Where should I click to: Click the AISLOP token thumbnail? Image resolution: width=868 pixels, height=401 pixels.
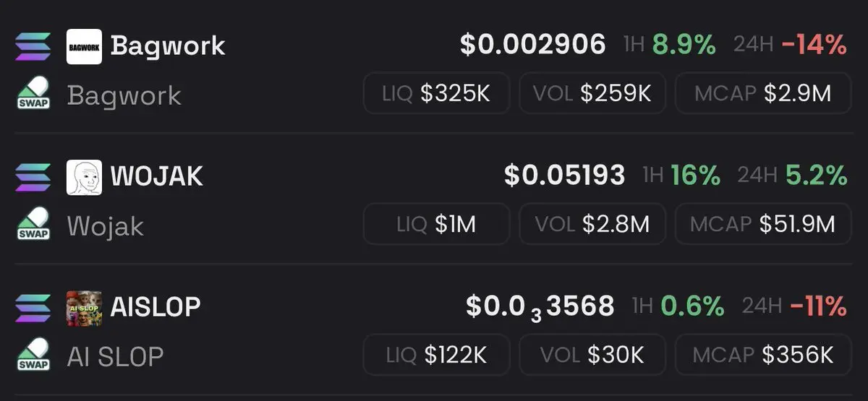[84, 309]
